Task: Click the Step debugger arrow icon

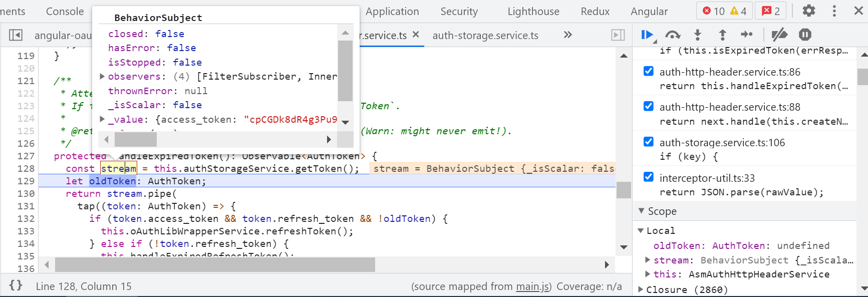Action: 747,35
